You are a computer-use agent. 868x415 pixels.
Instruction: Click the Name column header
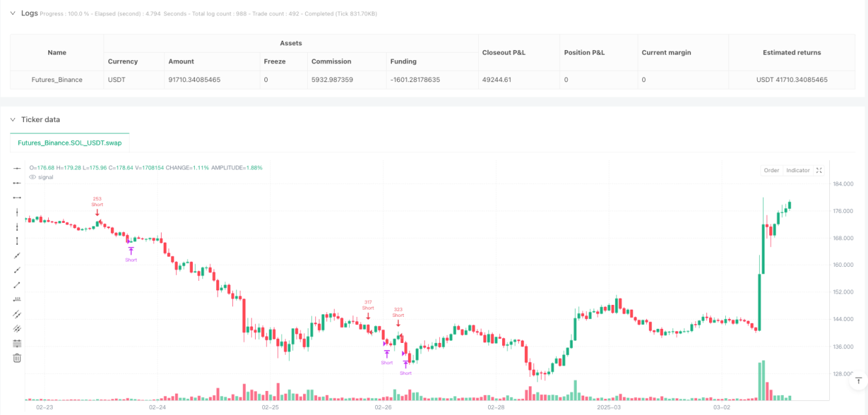point(57,52)
